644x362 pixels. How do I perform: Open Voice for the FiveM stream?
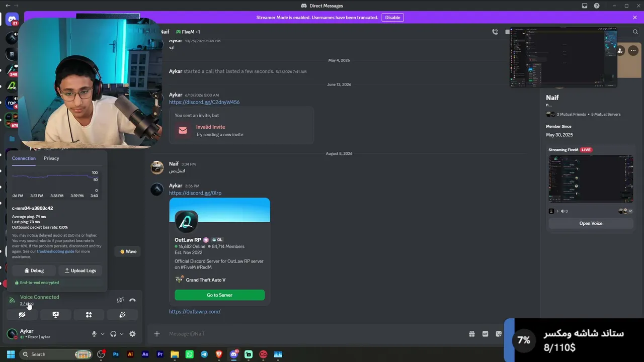[x=591, y=223]
